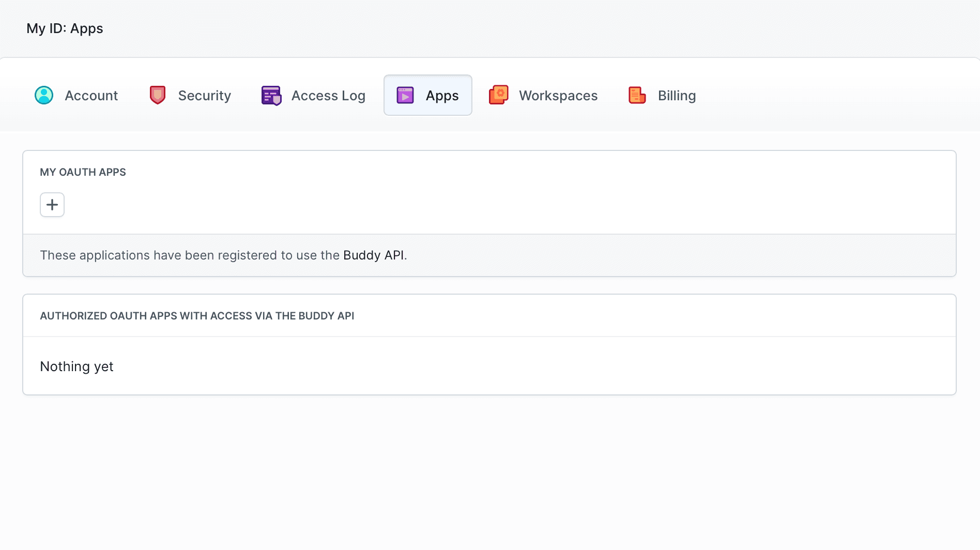Image resolution: width=980 pixels, height=550 pixels.
Task: Click the purple Access Log document icon
Action: pos(271,95)
